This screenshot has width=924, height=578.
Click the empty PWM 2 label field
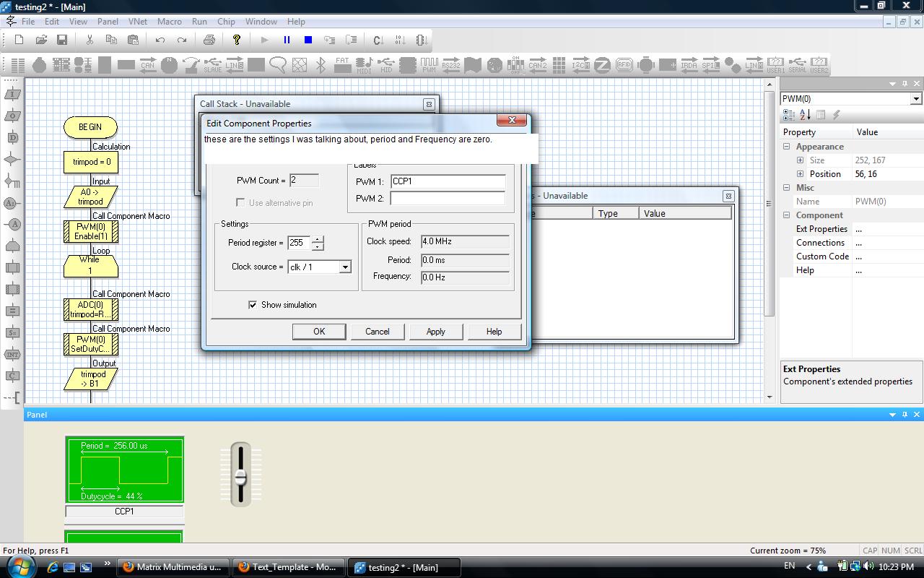tap(448, 198)
